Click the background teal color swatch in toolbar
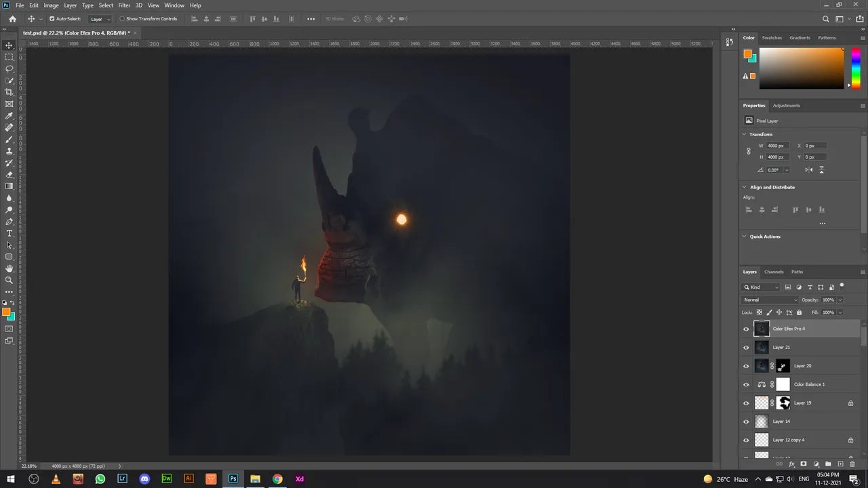 pyautogui.click(x=12, y=317)
